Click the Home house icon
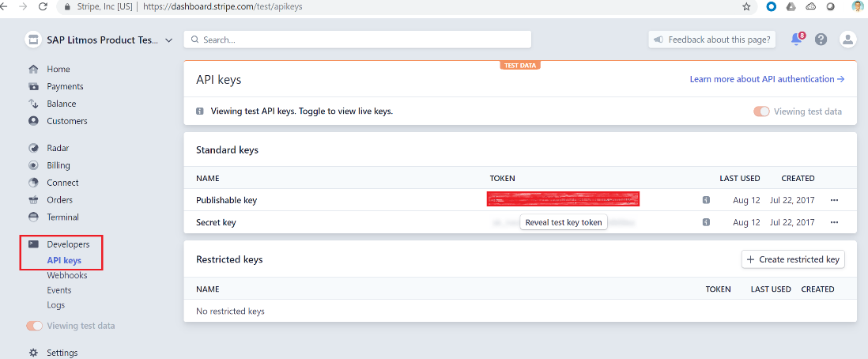Screen dimensions: 868x359 [34, 70]
